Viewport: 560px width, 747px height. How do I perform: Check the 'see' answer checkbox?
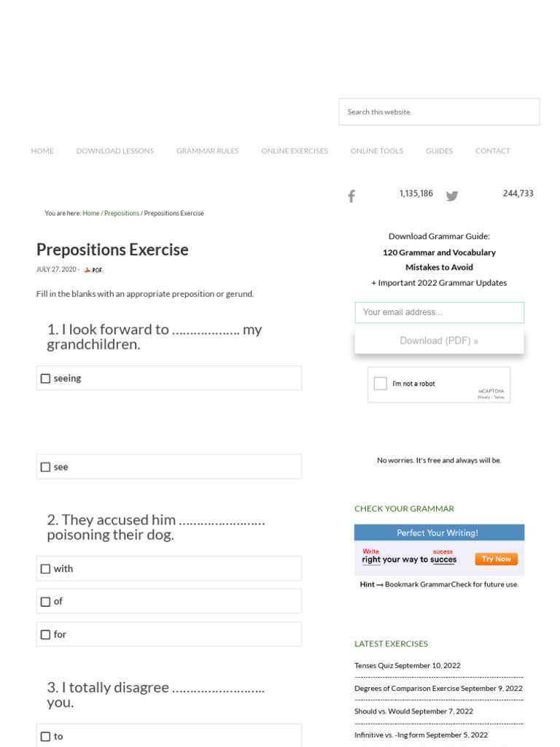click(x=46, y=467)
